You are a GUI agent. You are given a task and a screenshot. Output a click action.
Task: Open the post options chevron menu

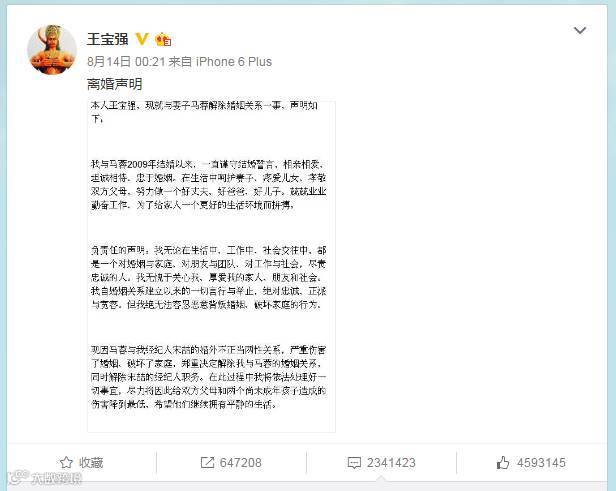[x=580, y=30]
